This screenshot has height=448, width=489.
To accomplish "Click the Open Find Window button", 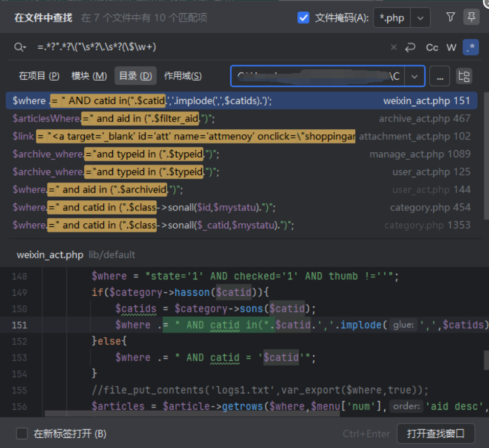I will (x=436, y=433).
